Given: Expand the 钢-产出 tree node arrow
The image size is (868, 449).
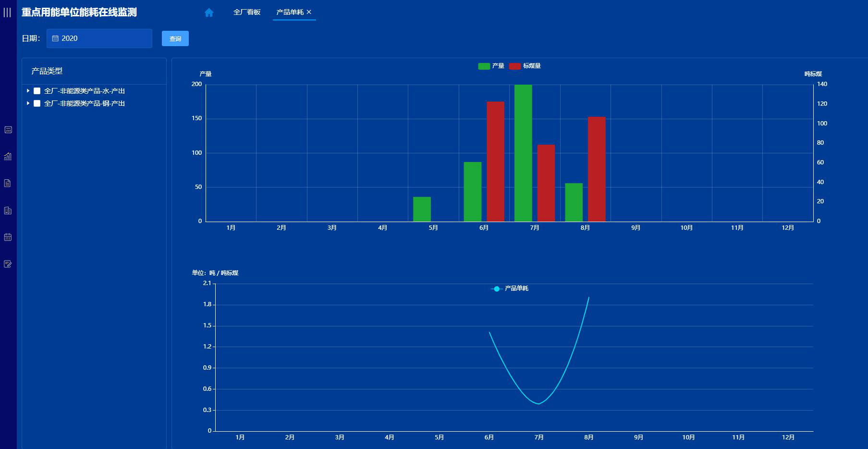Looking at the screenshot, I should 28,103.
